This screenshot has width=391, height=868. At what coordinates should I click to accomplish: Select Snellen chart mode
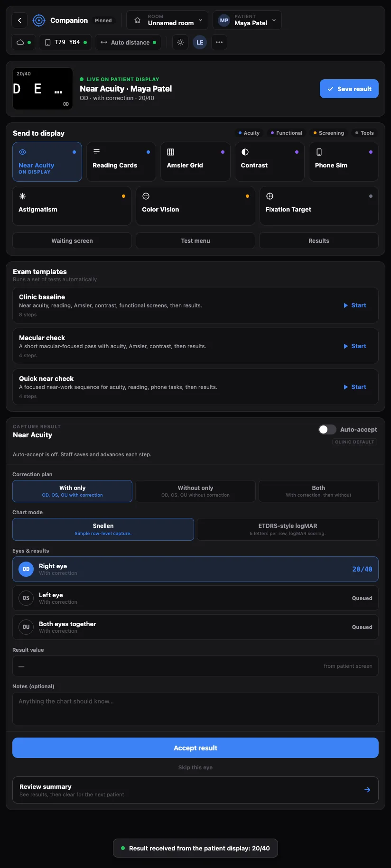(103, 529)
